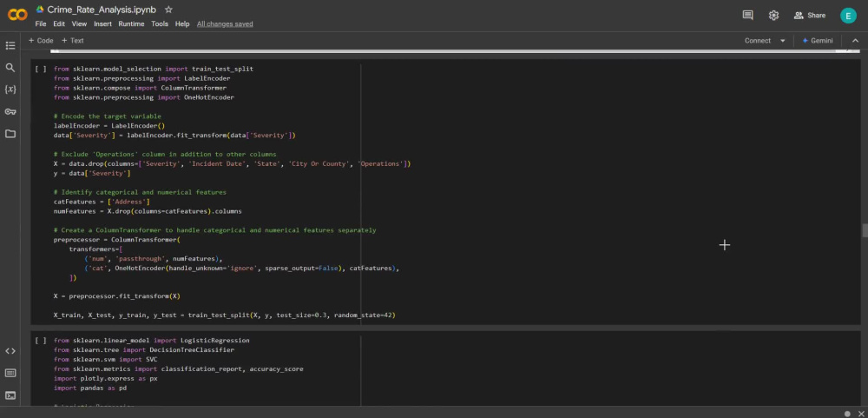Expand the Connect dropdown arrow
Image resolution: width=868 pixels, height=418 pixels.
[x=782, y=41]
